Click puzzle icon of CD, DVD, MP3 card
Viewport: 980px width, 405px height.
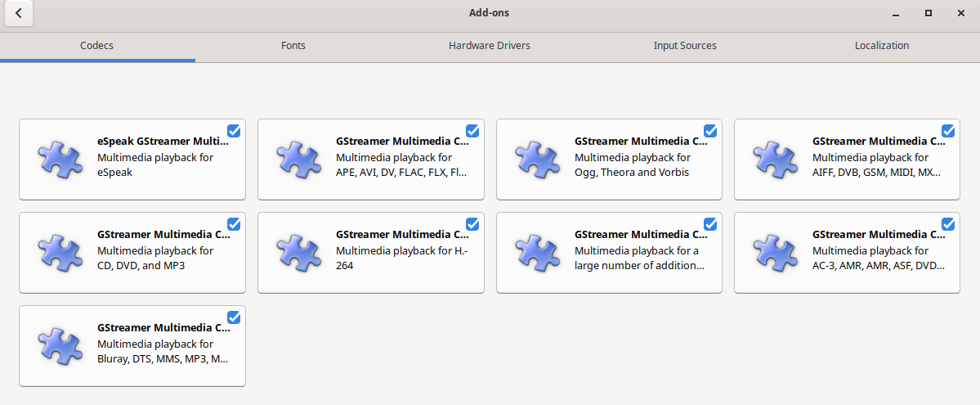(x=60, y=252)
